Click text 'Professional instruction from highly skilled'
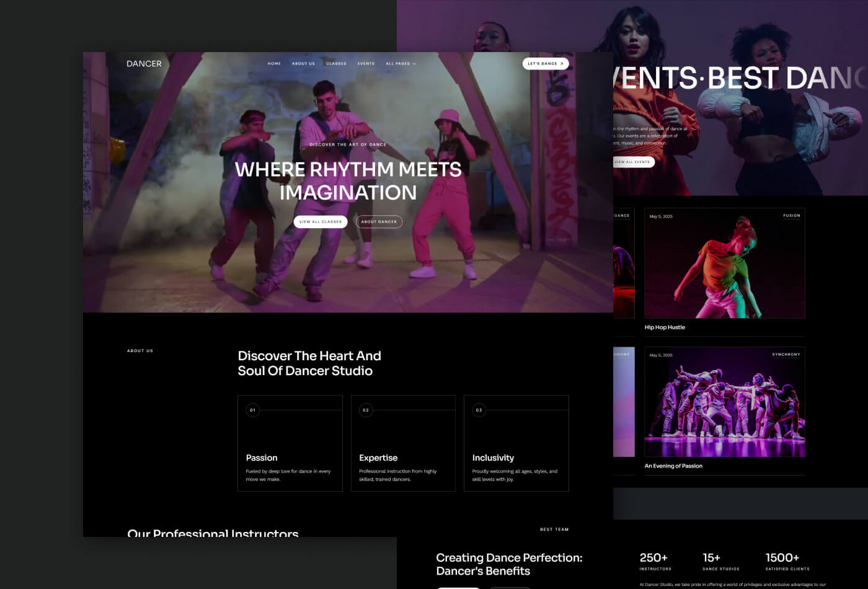 pos(398,475)
